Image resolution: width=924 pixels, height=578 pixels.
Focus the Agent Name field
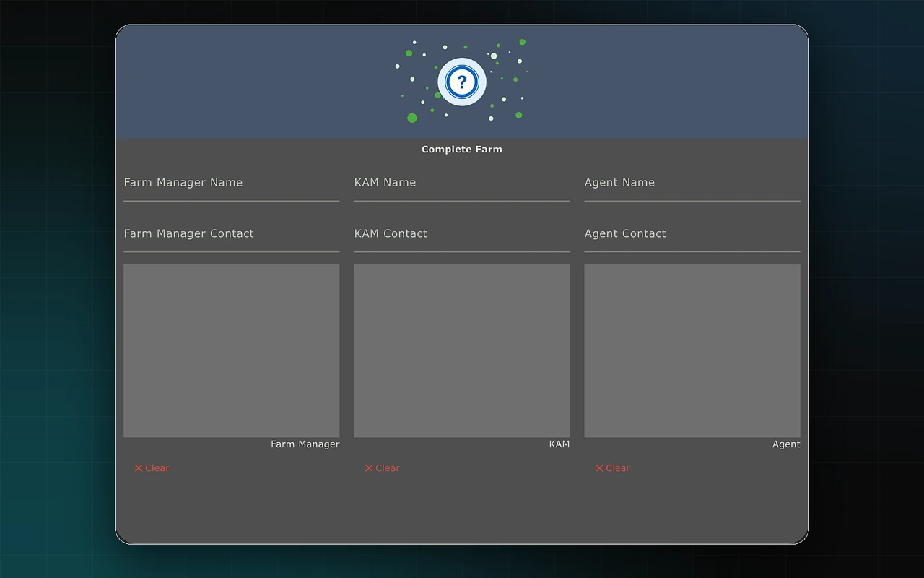point(692,184)
